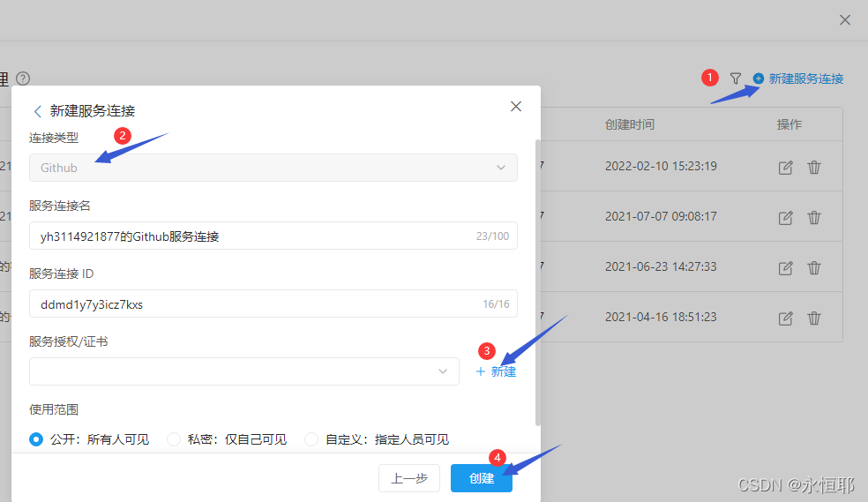868x502 pixels.
Task: Click the dialog's vertical scrollbar
Action: 537,282
